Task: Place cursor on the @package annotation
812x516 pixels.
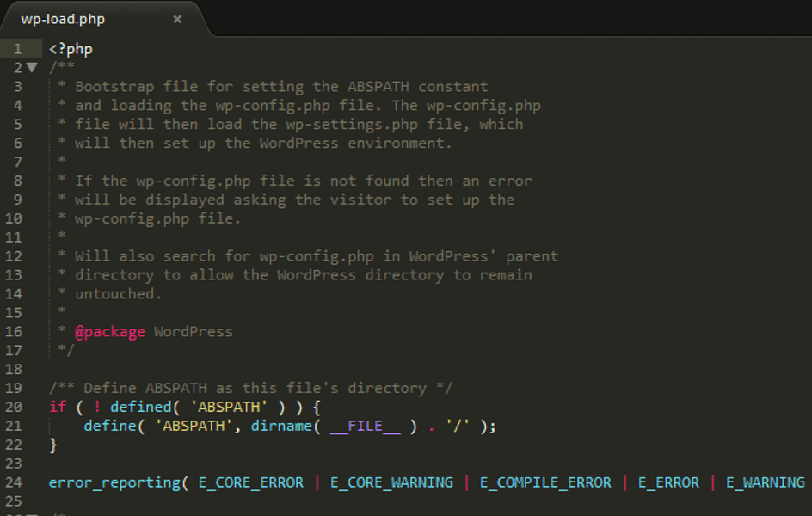Action: pyautogui.click(x=110, y=331)
